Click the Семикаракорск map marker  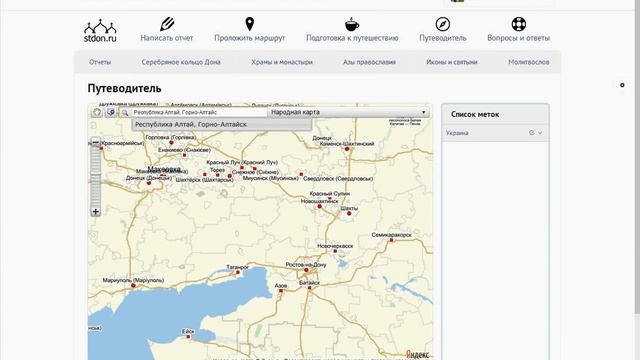pyautogui.click(x=391, y=240)
